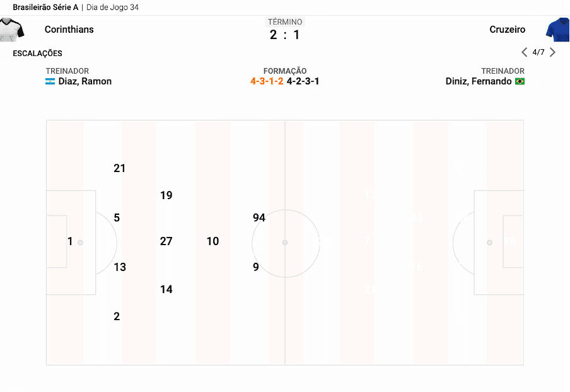
Task: Open Cruzeiro team name link
Action: tap(507, 30)
